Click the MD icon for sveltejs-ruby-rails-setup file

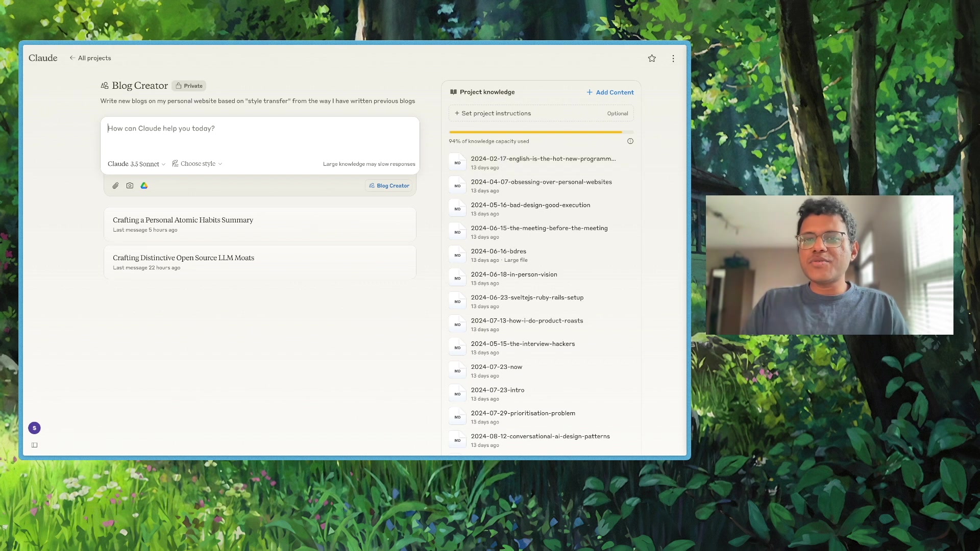pos(457,302)
